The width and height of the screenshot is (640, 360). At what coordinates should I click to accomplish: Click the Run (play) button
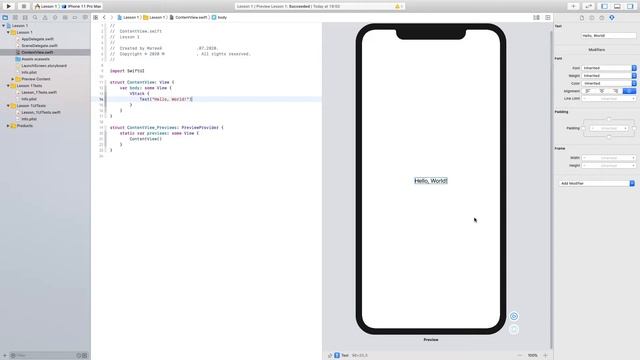coord(9,6)
